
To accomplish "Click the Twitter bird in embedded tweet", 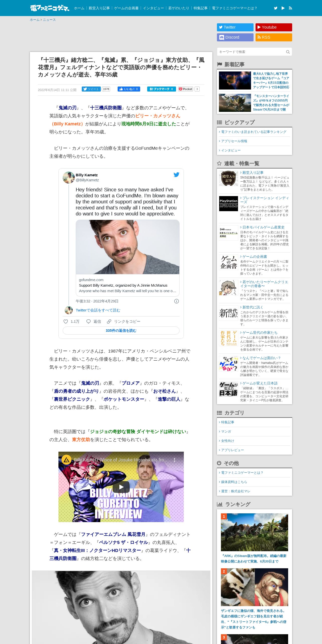I will (x=177, y=175).
